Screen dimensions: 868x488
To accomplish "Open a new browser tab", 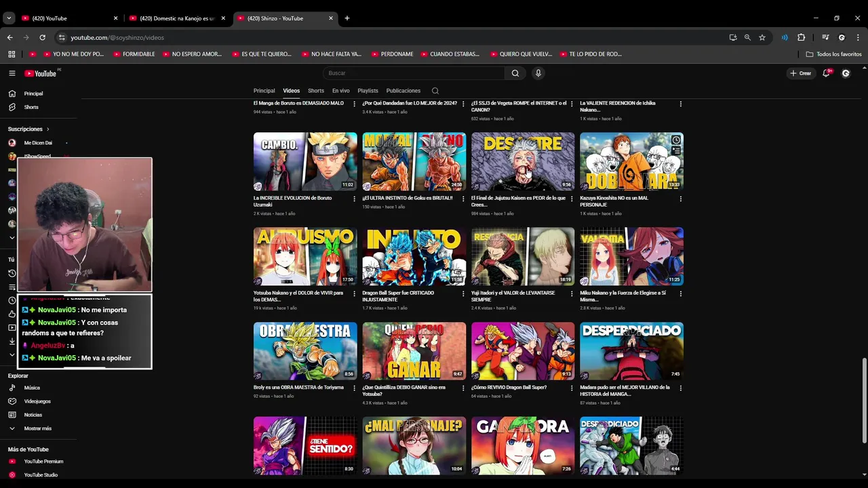I will tap(347, 18).
